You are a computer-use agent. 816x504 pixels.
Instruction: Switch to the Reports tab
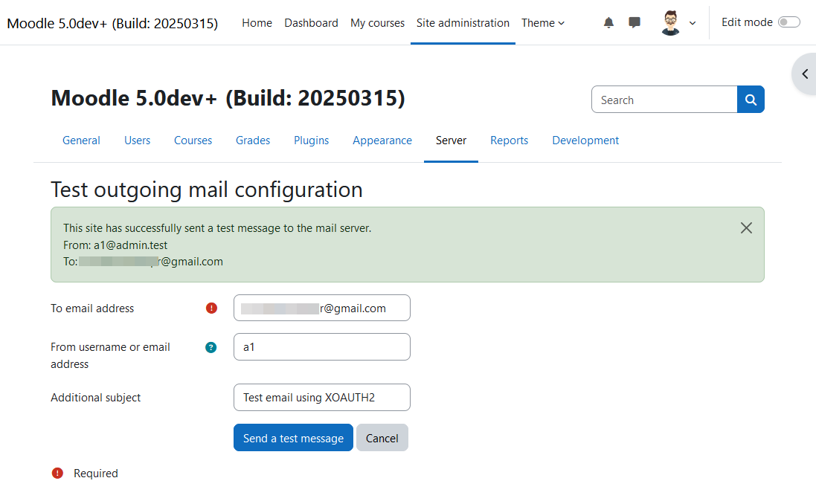coord(509,140)
